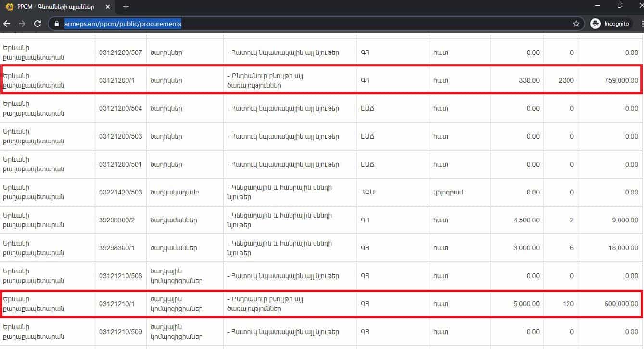Click the forward navigation arrow
The width and height of the screenshot is (644, 349).
22,24
